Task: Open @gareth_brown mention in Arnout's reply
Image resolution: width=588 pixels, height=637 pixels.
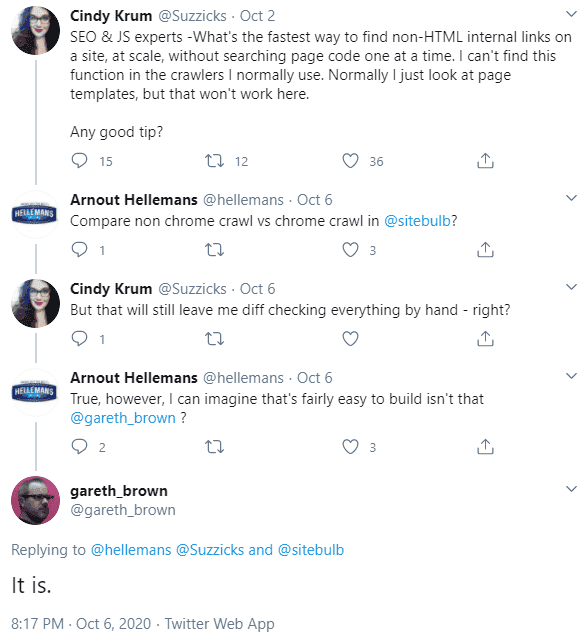Action: [x=123, y=418]
